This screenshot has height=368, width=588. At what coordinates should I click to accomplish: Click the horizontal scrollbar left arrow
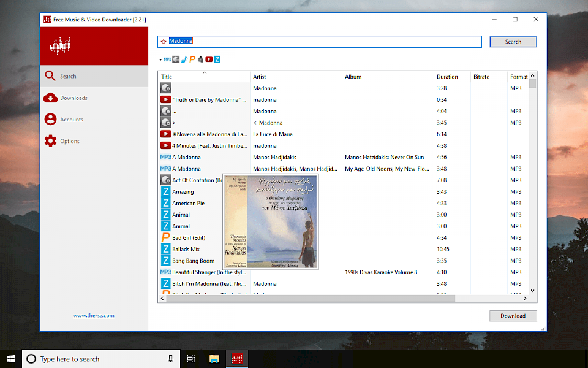pyautogui.click(x=162, y=299)
